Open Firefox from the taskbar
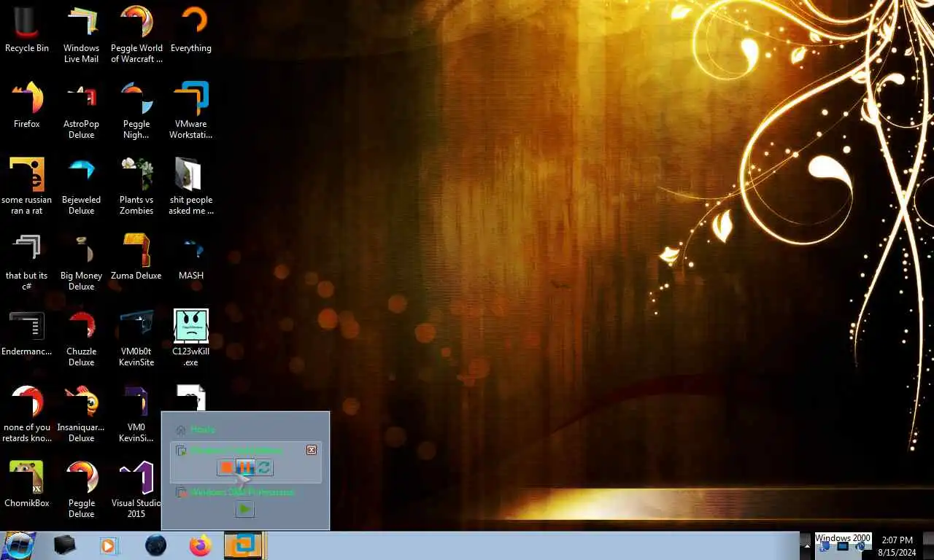 coord(199,545)
